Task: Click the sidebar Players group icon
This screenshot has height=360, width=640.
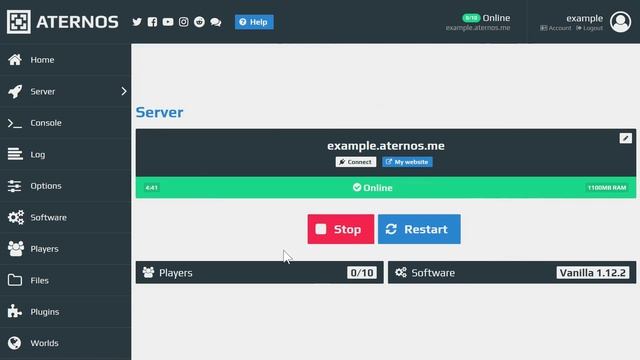Action: coord(16,249)
